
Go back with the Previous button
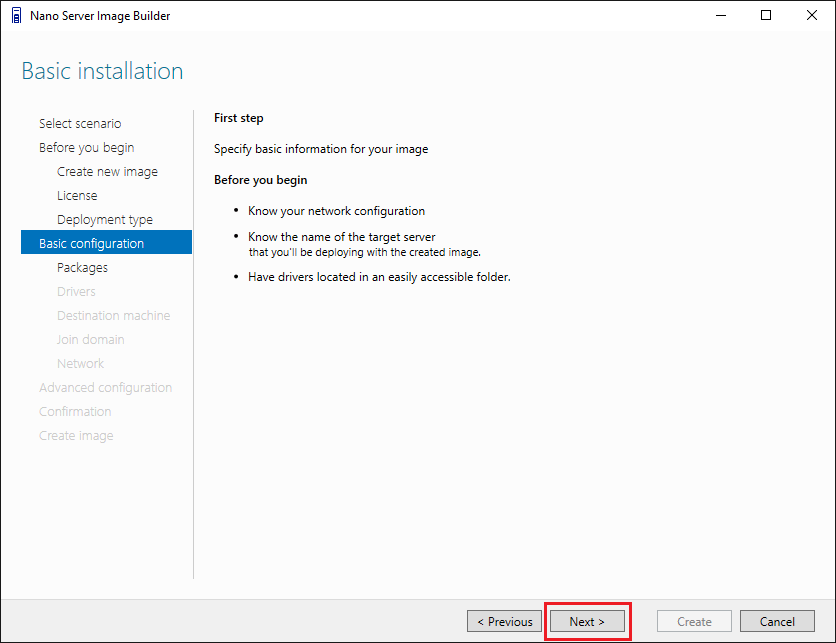coord(505,621)
